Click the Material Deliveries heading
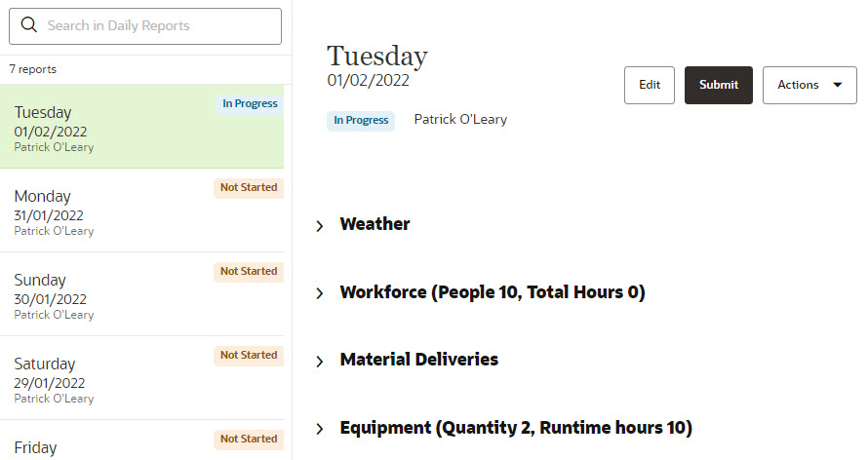Image resolution: width=868 pixels, height=460 pixels. coord(419,360)
